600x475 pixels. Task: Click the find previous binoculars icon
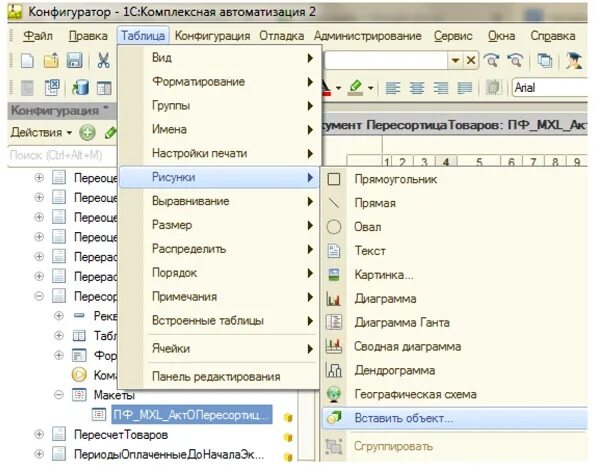click(x=515, y=60)
